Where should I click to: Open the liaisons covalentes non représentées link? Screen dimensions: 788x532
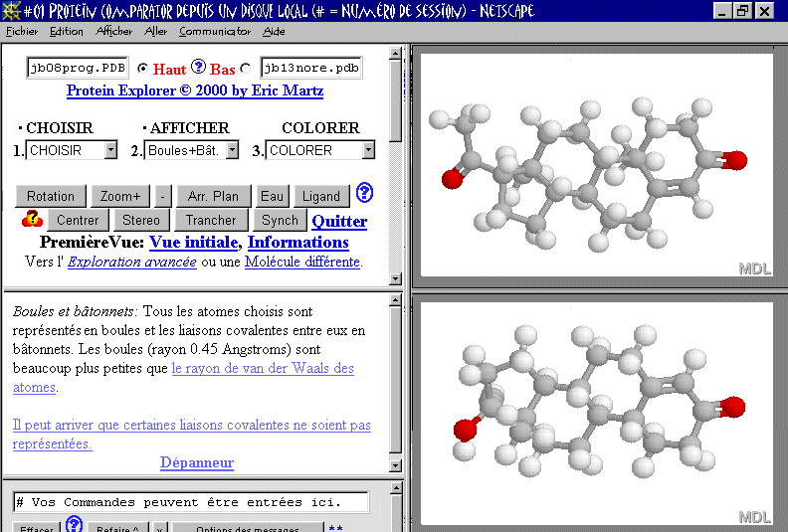191,434
